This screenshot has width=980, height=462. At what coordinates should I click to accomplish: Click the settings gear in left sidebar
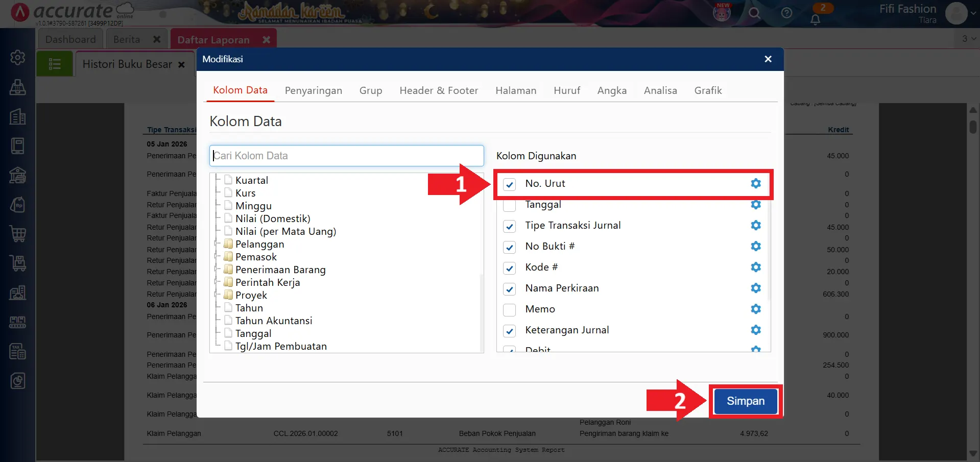(x=18, y=57)
